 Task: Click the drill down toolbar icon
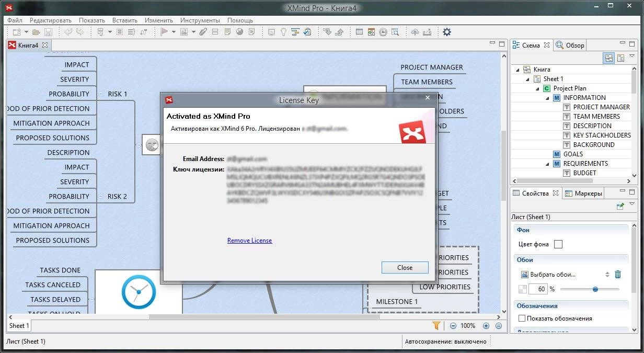(x=327, y=32)
